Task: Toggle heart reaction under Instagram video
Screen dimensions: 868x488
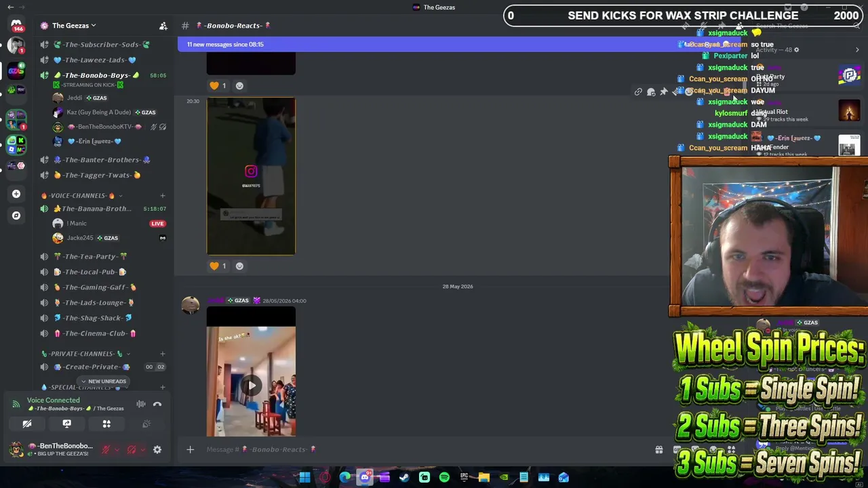Action: [218, 266]
